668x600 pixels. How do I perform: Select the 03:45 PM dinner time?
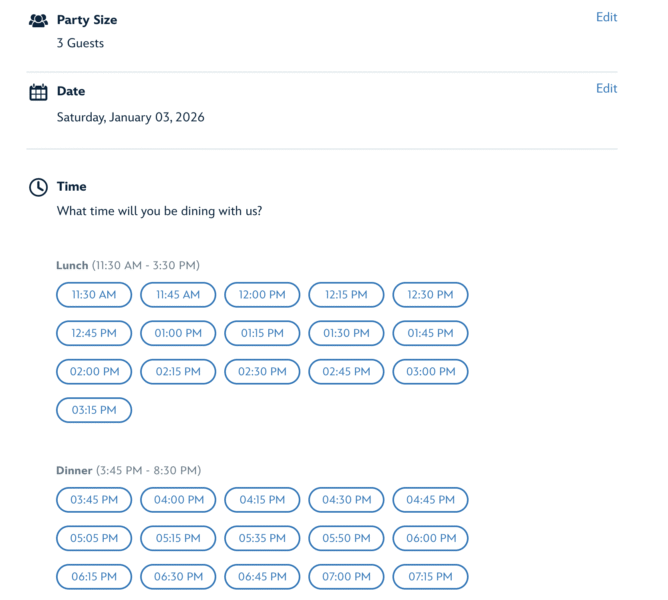click(94, 500)
